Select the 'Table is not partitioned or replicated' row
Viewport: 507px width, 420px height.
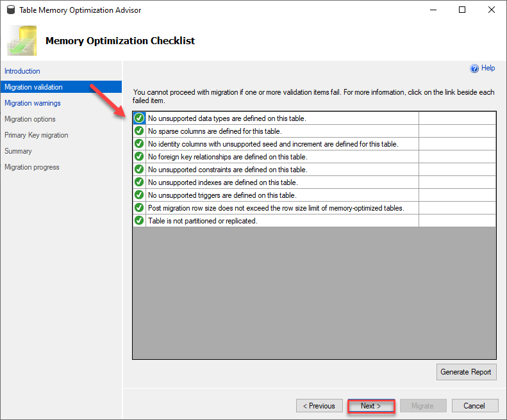[314, 221]
